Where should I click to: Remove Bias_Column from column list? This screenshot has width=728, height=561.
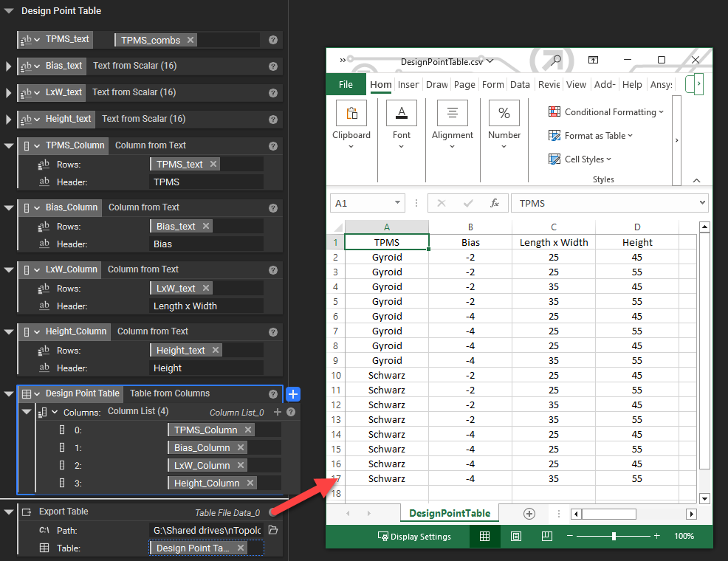pos(241,447)
